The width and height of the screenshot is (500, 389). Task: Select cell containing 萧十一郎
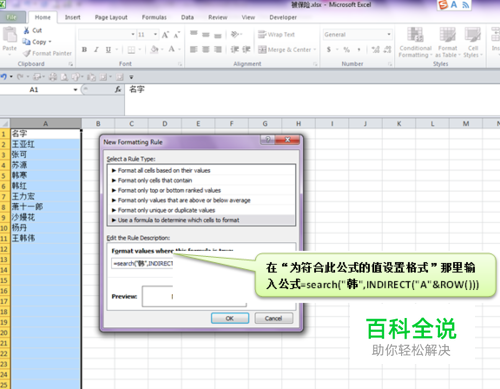(x=46, y=207)
